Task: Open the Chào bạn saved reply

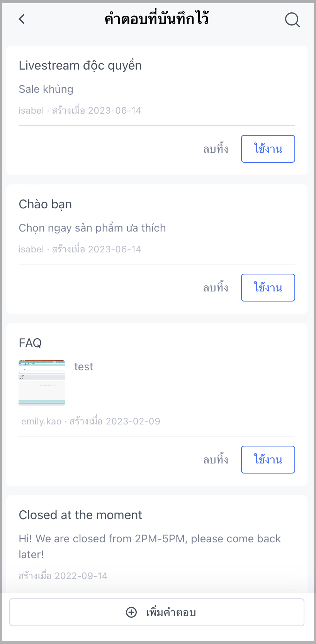Action: click(x=45, y=204)
